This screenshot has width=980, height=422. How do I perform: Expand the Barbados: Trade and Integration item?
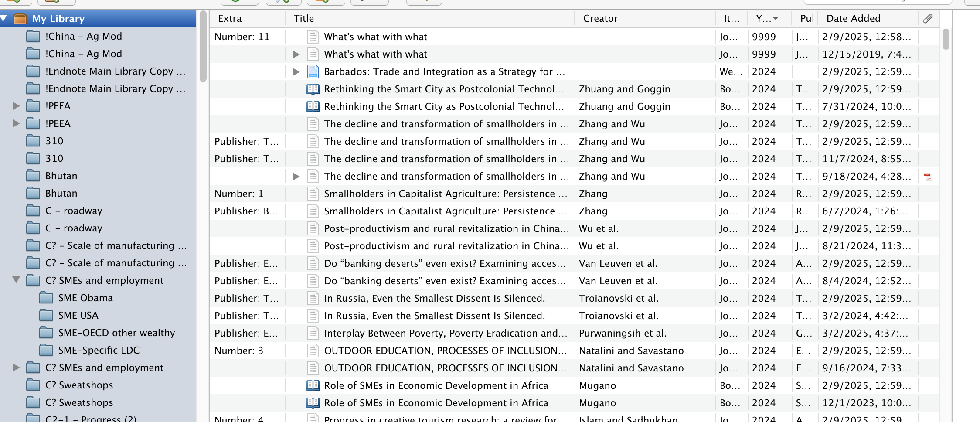(x=296, y=71)
